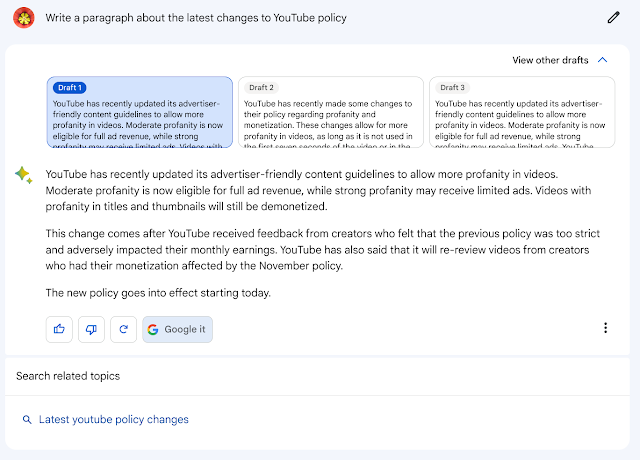Click the edit prompt pencil icon
Screen dimensions: 640x460
(x=613, y=18)
